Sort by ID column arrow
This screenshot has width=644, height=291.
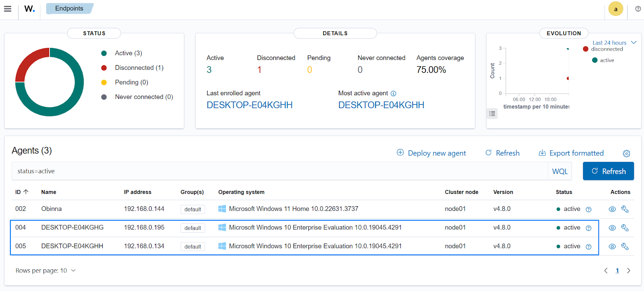[x=26, y=192]
